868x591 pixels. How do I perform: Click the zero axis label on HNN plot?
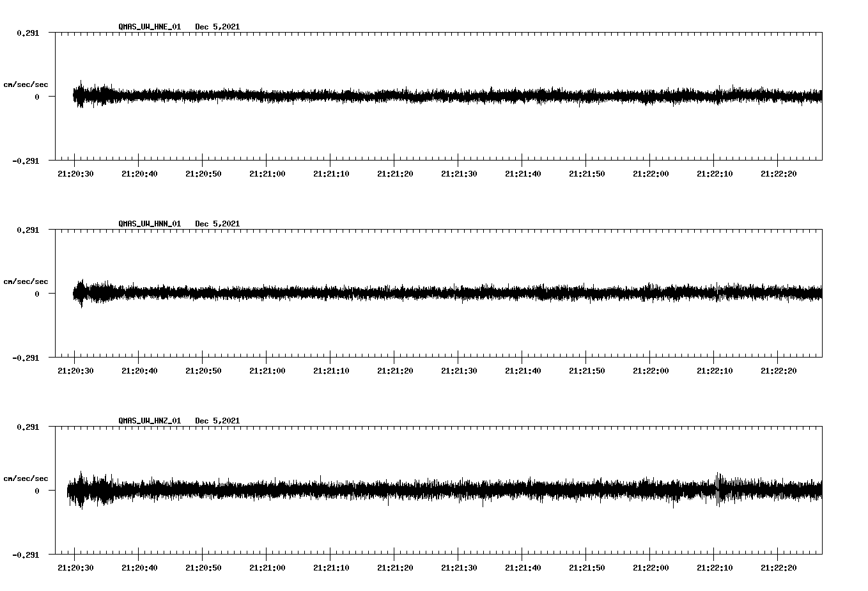click(37, 294)
